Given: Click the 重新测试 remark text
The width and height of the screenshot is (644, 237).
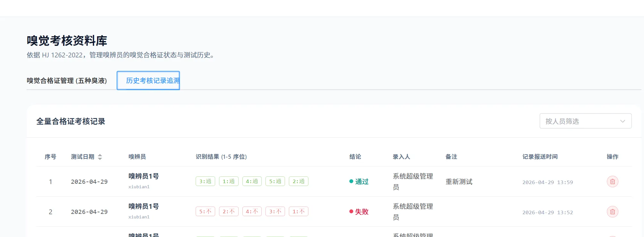Looking at the screenshot, I should click(459, 182).
